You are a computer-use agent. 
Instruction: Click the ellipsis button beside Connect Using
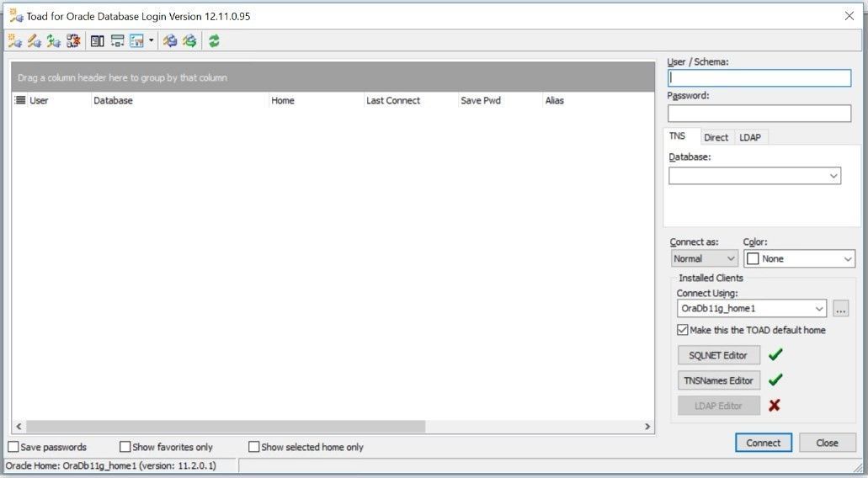tap(840, 309)
